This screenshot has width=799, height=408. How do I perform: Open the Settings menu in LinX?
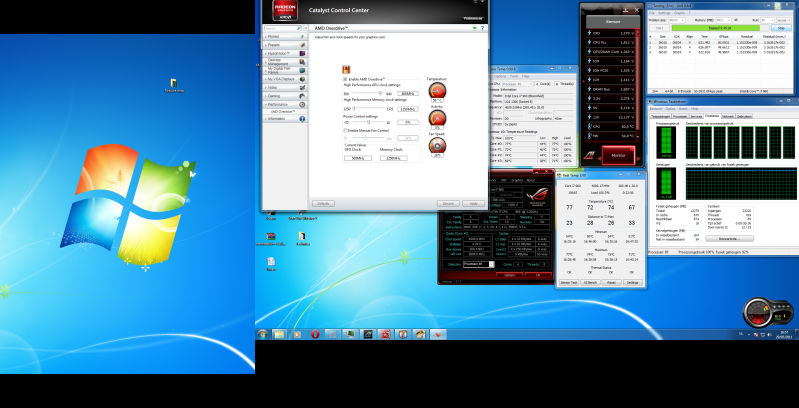(664, 13)
